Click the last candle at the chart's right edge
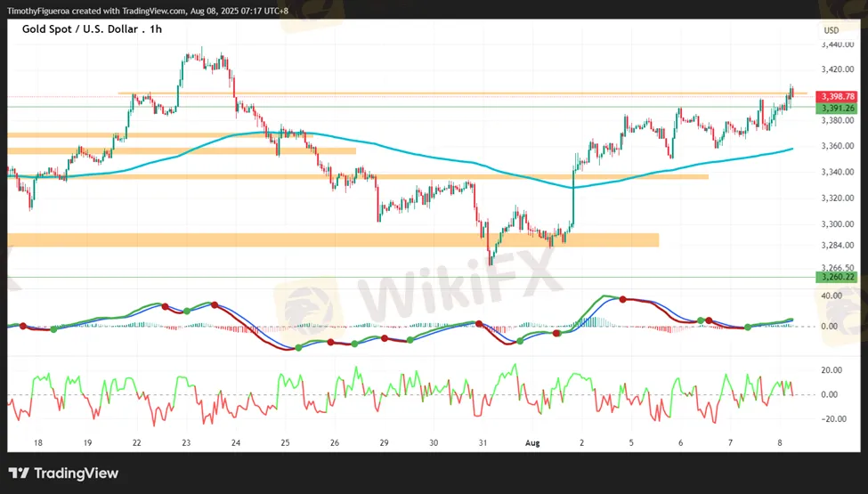Image resolution: width=868 pixels, height=494 pixels. (791, 91)
